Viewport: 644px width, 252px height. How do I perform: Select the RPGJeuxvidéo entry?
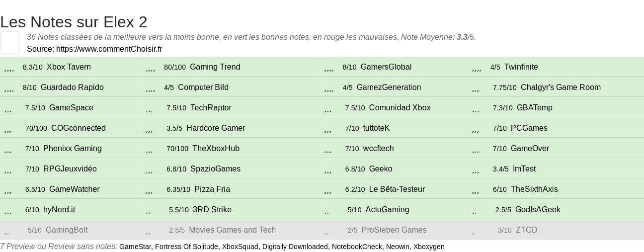click(70, 169)
